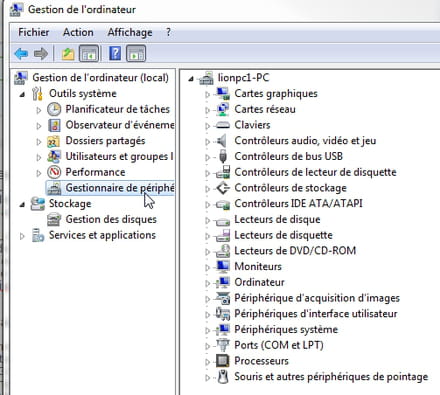Click the Performance gauge icon
This screenshot has width=440, height=395.
(x=54, y=172)
